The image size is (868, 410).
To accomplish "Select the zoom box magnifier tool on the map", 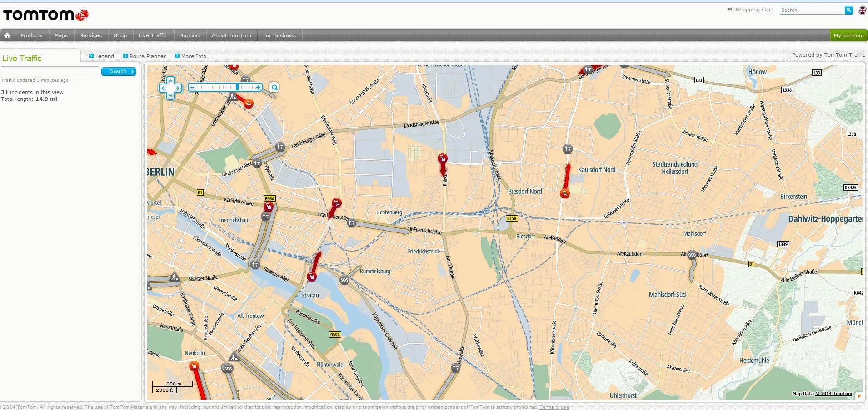I will tap(274, 87).
